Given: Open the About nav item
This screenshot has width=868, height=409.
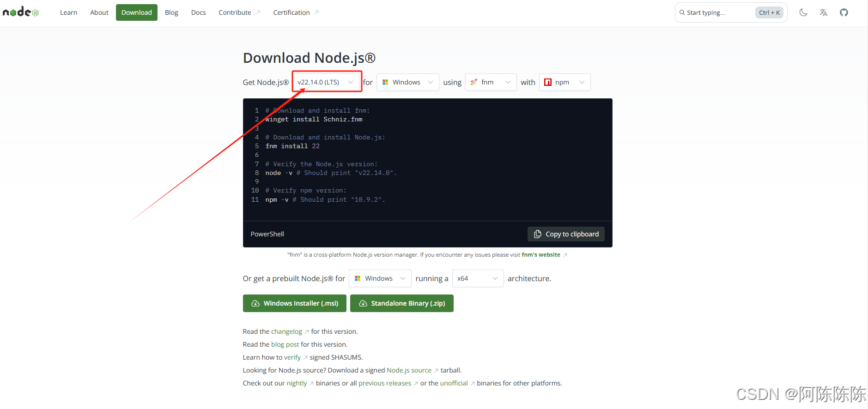Looking at the screenshot, I should (x=99, y=12).
